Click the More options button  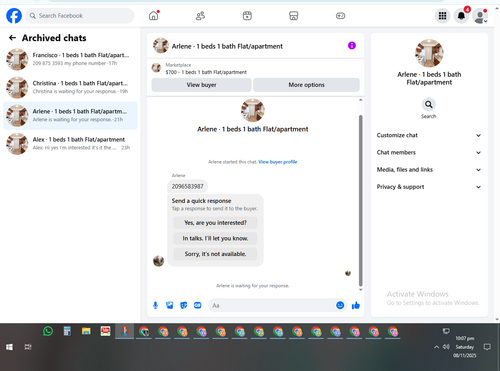306,85
